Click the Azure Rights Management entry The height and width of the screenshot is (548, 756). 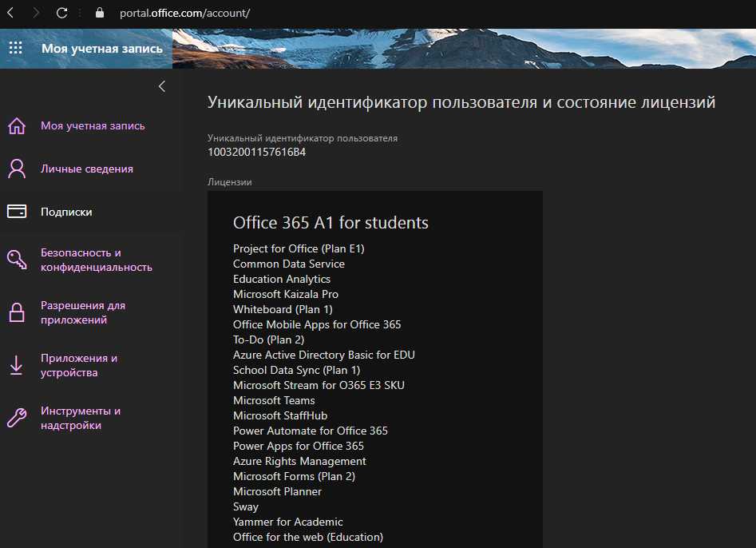[299, 461]
